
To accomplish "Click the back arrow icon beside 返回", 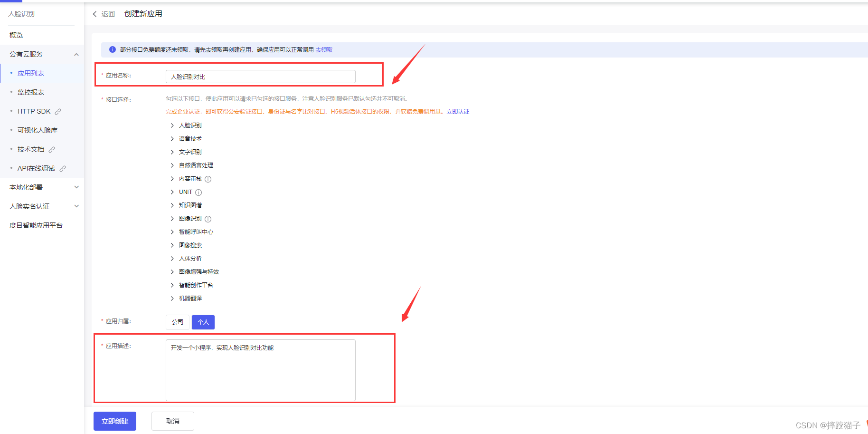I will (94, 14).
